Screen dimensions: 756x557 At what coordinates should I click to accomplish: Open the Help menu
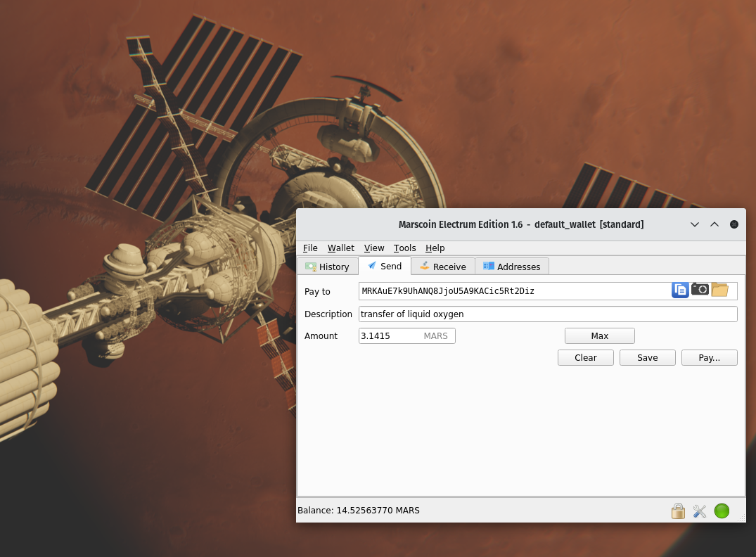[435, 248]
